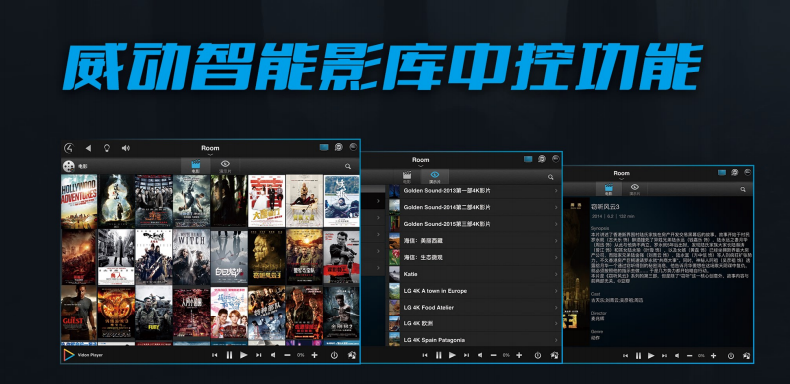Select the clapperboard tab in list window

click(407, 176)
